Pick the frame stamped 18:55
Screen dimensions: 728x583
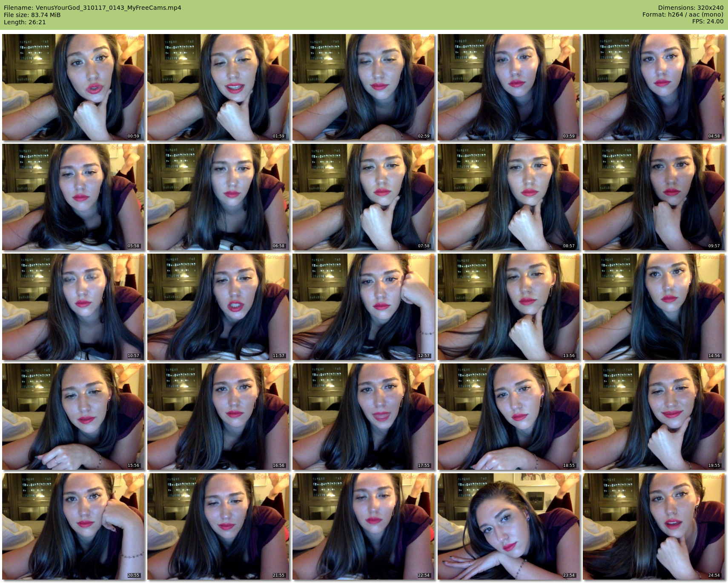click(509, 417)
